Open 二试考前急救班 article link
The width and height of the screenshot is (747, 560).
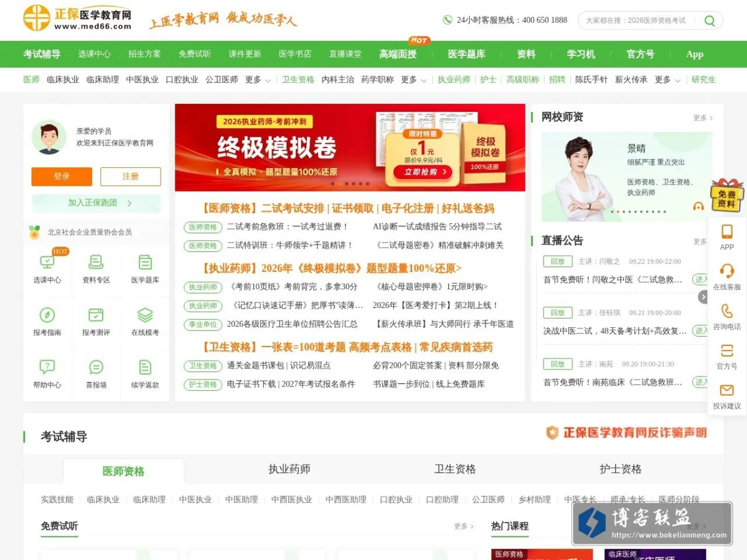288,227
